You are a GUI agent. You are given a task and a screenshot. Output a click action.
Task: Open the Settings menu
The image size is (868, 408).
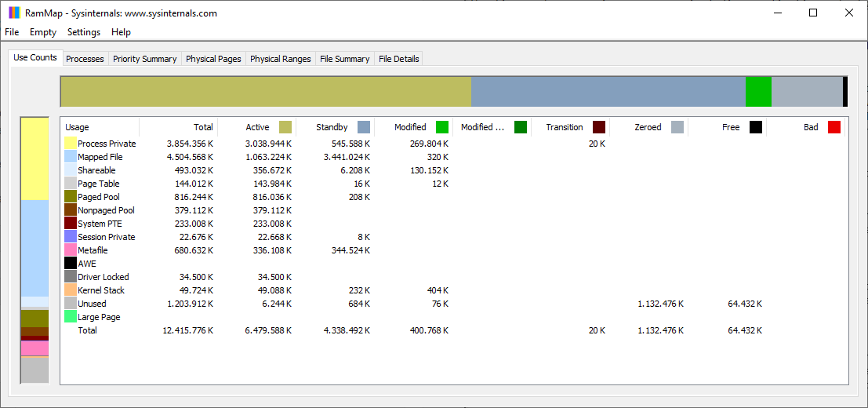point(84,32)
